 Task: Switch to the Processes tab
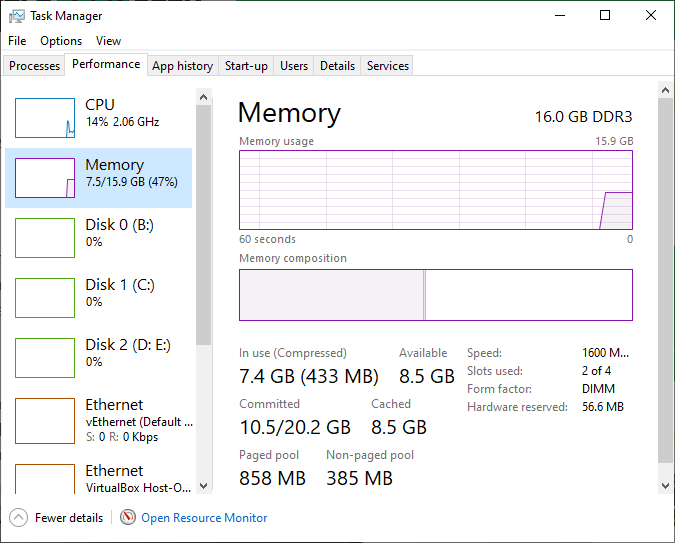click(35, 66)
